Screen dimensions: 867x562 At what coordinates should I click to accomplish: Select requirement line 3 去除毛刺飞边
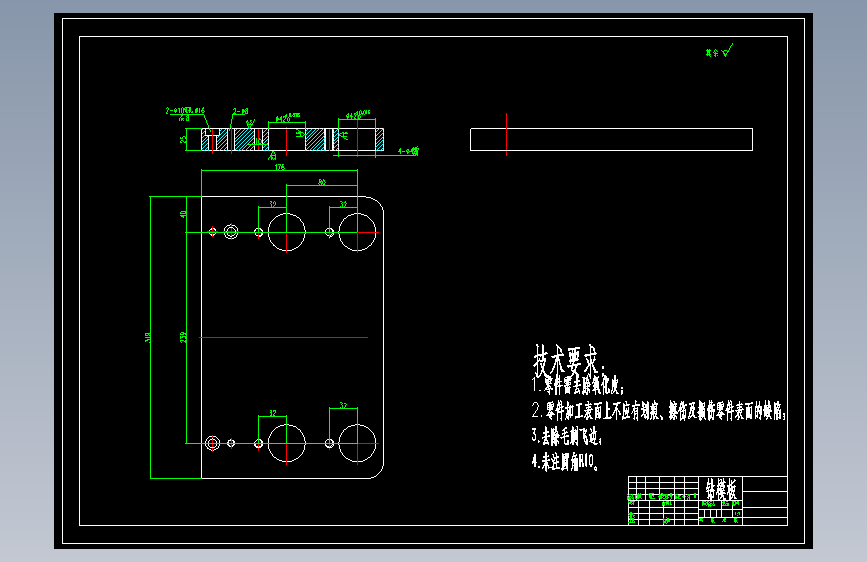click(x=567, y=436)
